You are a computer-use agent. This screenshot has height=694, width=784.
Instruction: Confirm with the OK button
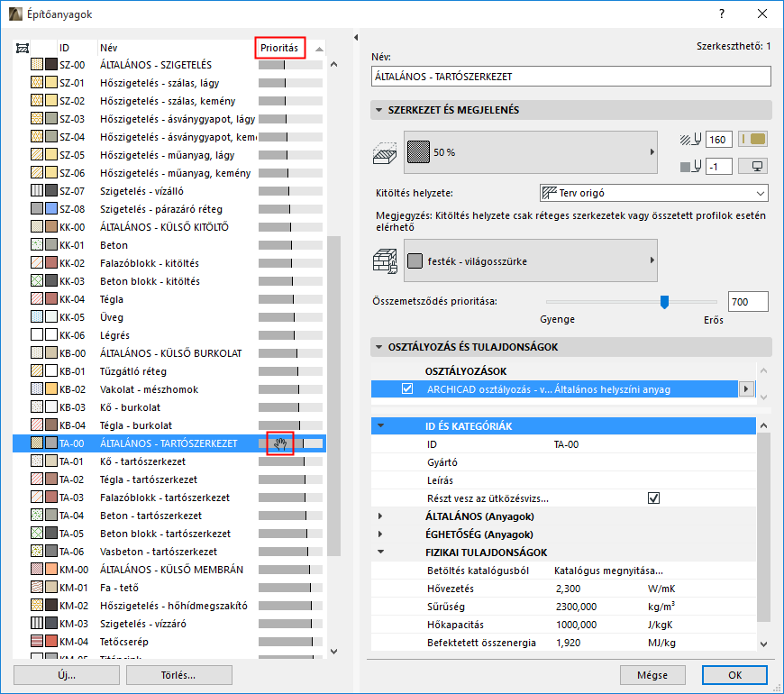(x=734, y=675)
